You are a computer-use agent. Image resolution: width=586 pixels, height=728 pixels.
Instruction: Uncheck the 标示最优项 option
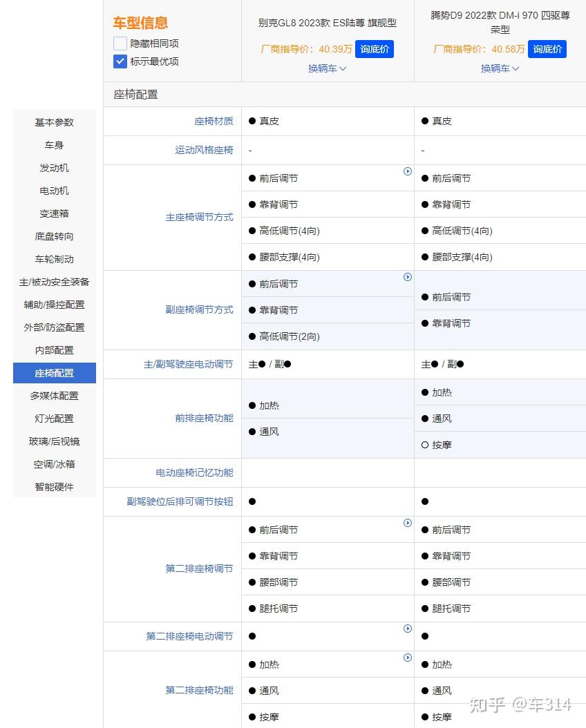pyautogui.click(x=120, y=61)
